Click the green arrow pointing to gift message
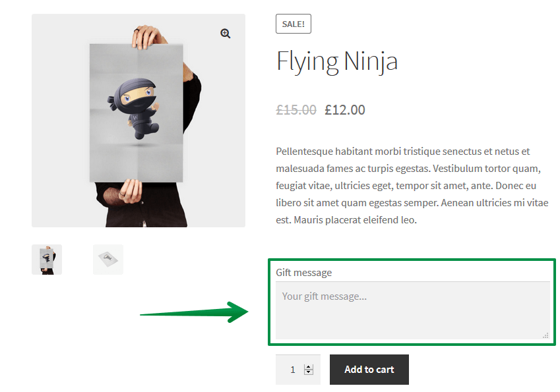 coord(193,312)
